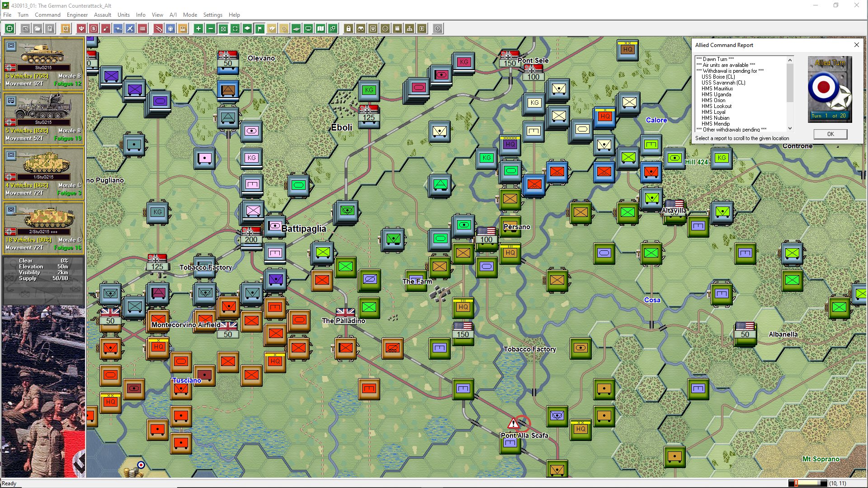Select the 1/StuG215 unit card
Image resolution: width=868 pixels, height=488 pixels.
tap(43, 174)
